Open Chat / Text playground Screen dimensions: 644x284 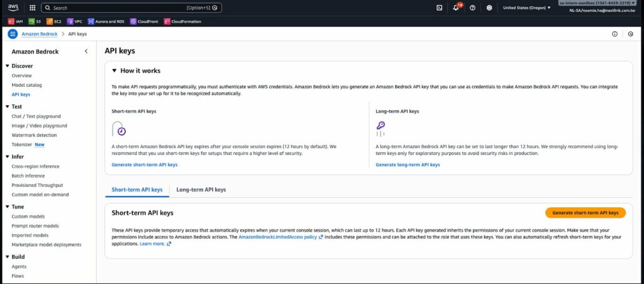tap(36, 116)
